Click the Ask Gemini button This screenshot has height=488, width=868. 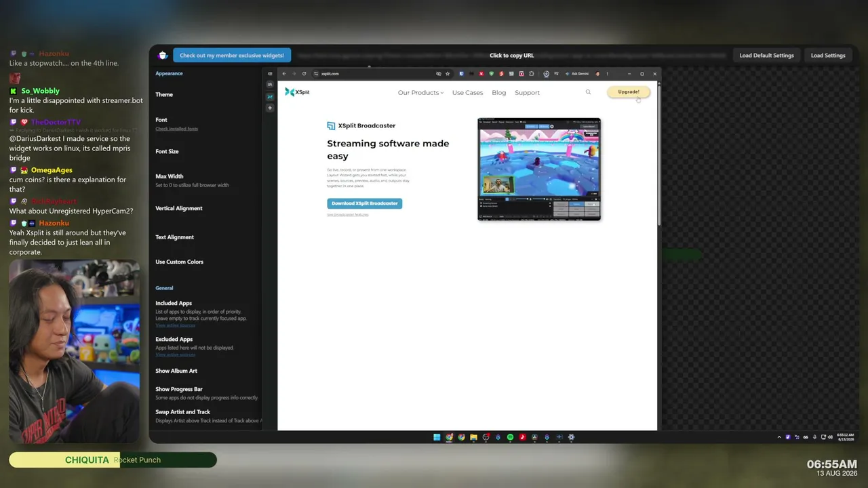coord(576,74)
